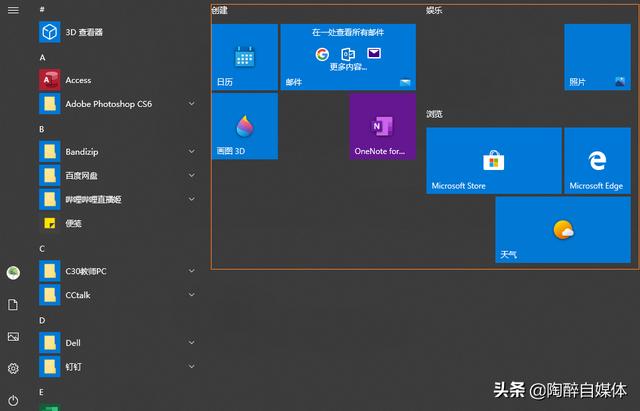This screenshot has height=411, width=640.
Task: Click the 浏览 tile group title
Action: pyautogui.click(x=434, y=114)
